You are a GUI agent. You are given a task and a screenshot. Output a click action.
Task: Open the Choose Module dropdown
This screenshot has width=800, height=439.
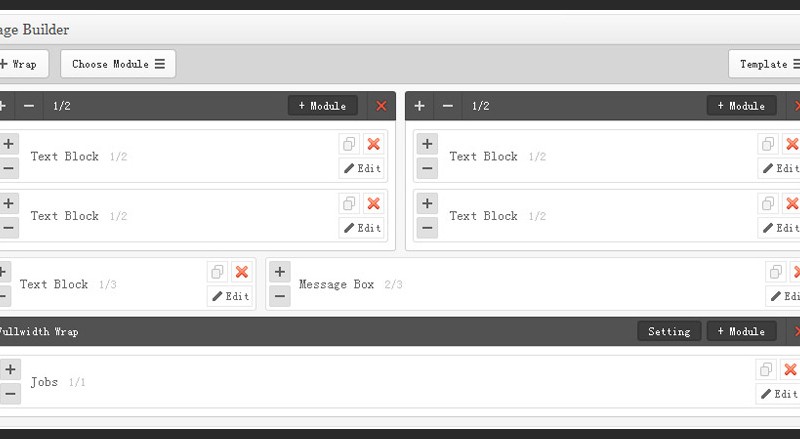tap(118, 64)
